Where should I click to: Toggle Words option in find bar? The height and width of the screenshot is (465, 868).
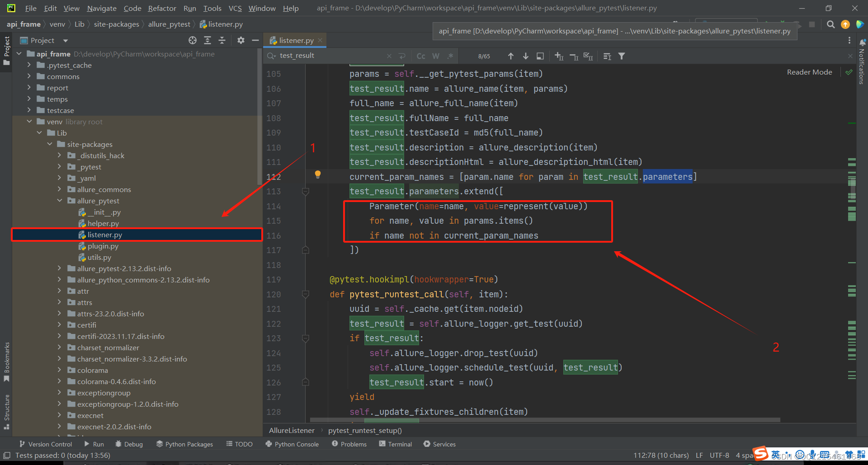pos(436,56)
